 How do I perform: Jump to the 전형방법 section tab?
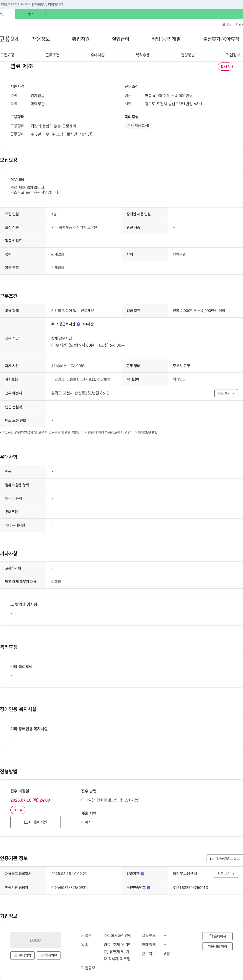(188, 55)
